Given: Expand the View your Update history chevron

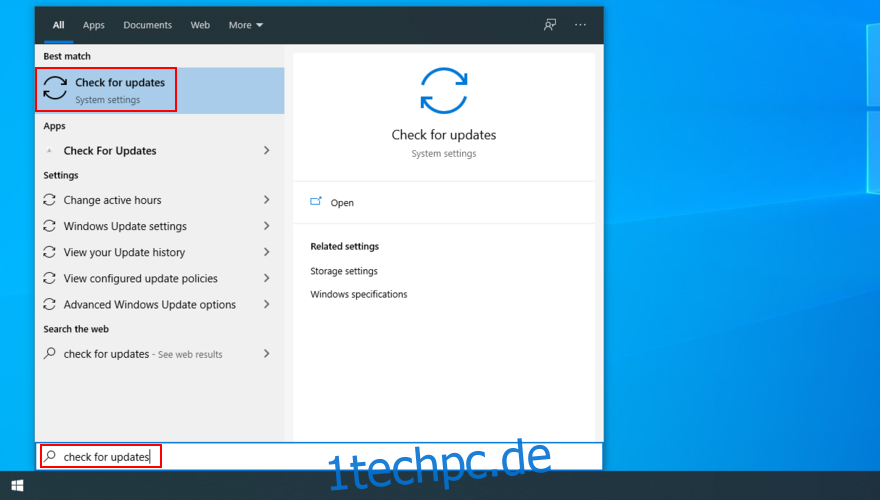Looking at the screenshot, I should (x=267, y=252).
